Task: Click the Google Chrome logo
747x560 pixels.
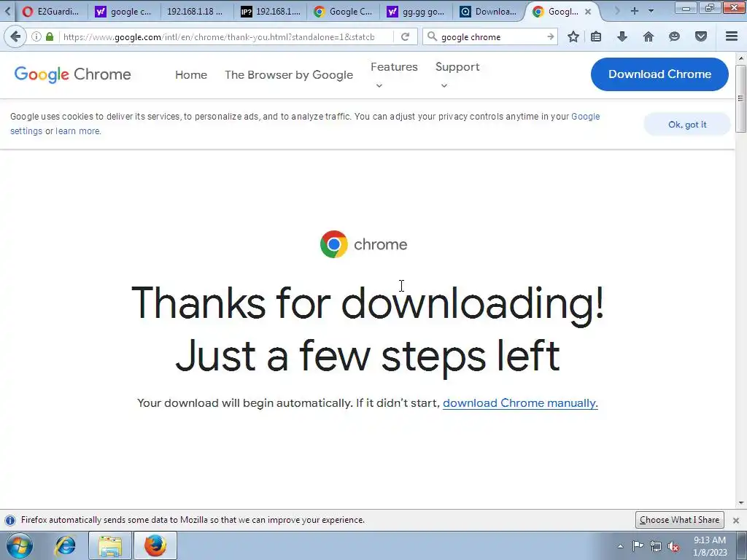Action: point(72,74)
